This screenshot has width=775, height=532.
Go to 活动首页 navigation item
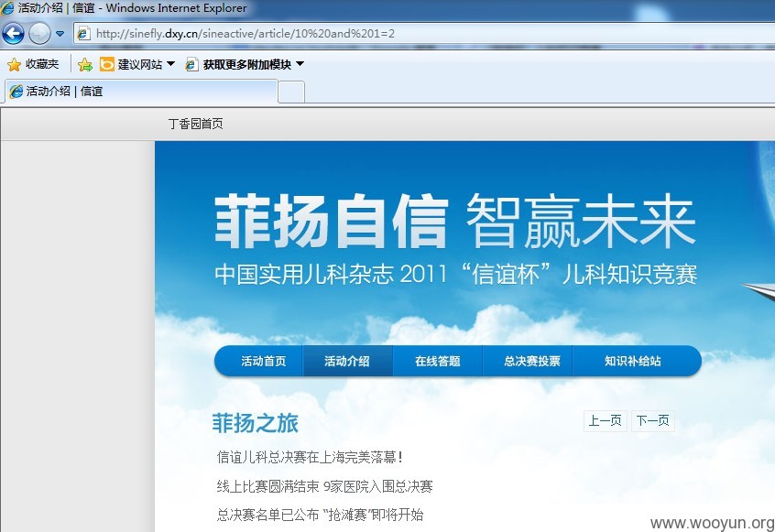coord(264,361)
